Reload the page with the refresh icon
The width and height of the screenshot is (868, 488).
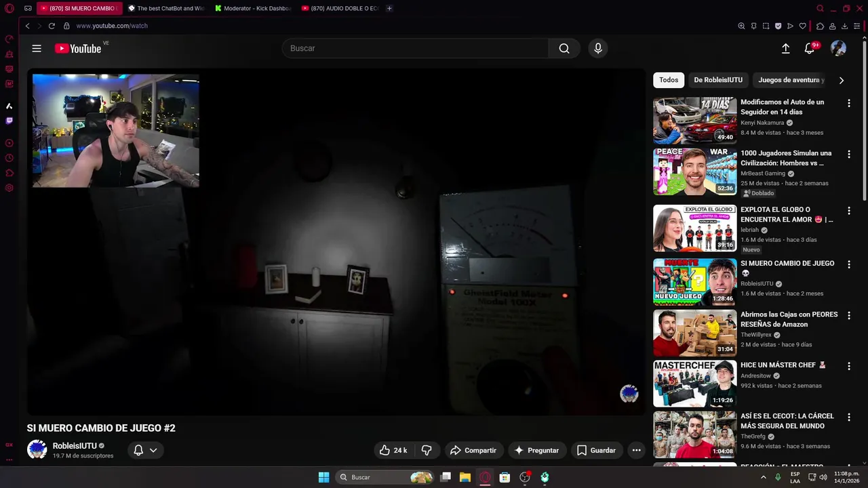52,26
